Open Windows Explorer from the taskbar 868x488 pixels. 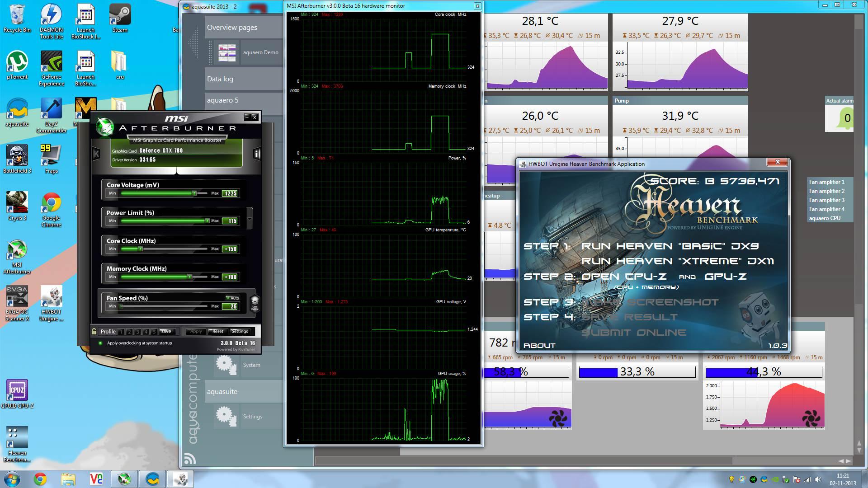click(x=68, y=479)
